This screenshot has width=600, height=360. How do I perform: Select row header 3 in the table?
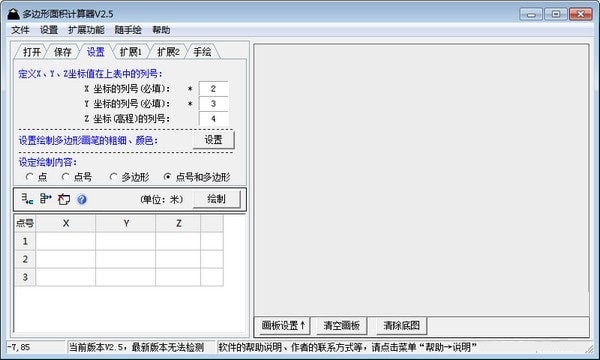25,277
